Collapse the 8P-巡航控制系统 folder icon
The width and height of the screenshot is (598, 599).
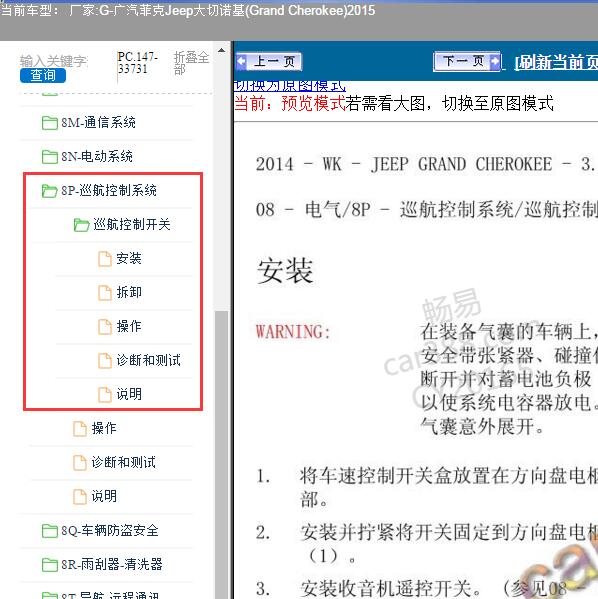coord(50,191)
